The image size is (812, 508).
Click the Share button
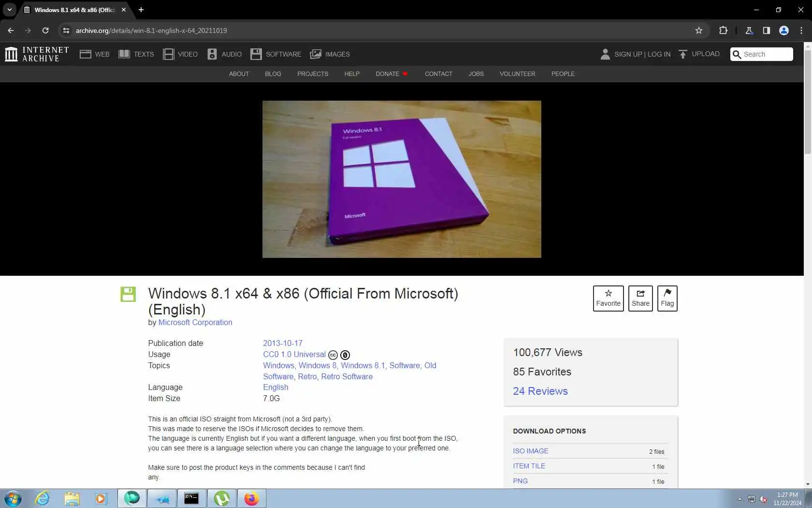coord(640,299)
